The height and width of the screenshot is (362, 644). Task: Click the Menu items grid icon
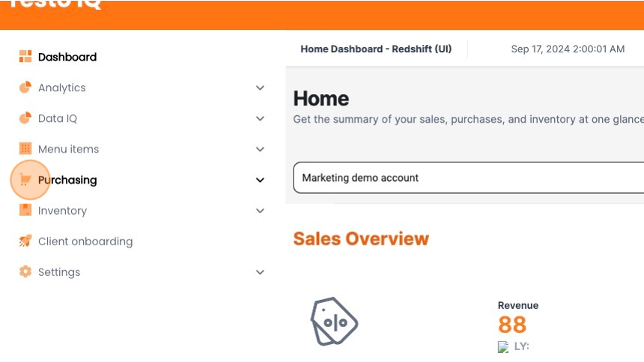25,148
